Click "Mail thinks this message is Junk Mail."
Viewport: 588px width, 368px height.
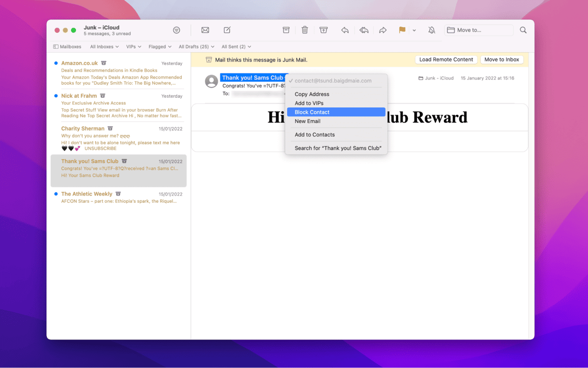[x=261, y=60]
